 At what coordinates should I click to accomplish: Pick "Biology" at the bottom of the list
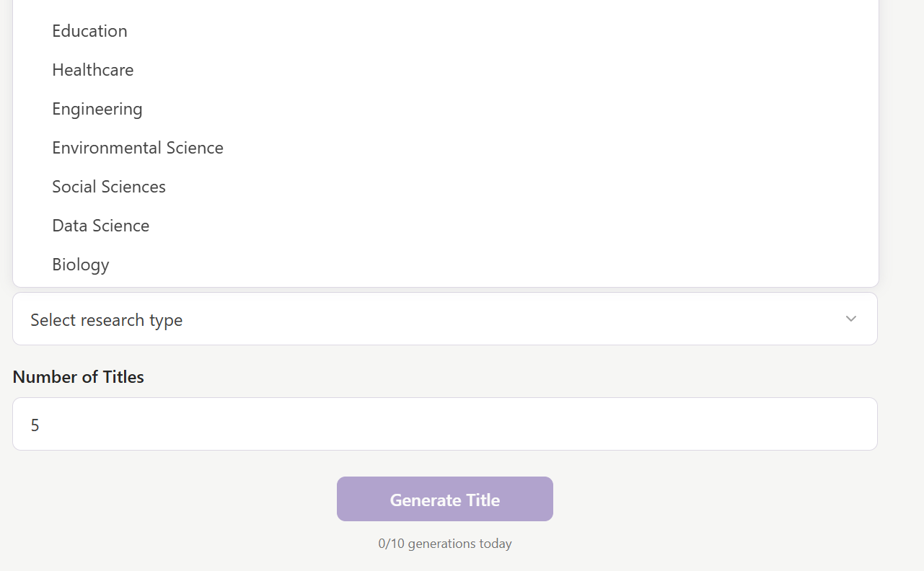[80, 264]
